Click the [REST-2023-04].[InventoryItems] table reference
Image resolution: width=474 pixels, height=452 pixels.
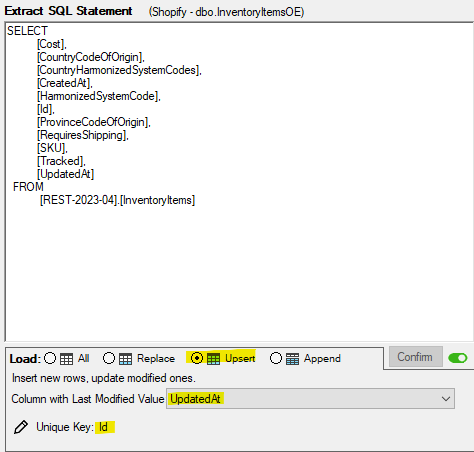(117, 200)
